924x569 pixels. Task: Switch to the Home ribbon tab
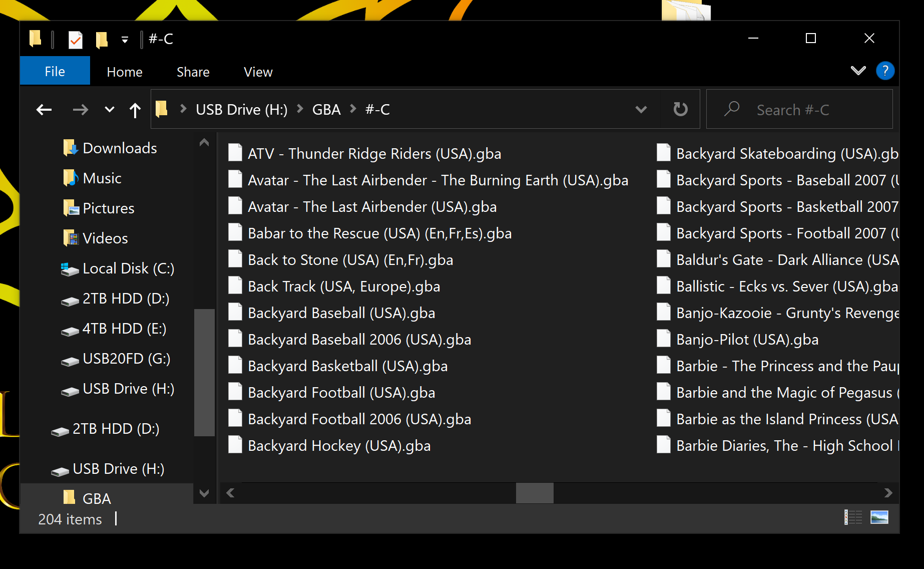(x=125, y=72)
